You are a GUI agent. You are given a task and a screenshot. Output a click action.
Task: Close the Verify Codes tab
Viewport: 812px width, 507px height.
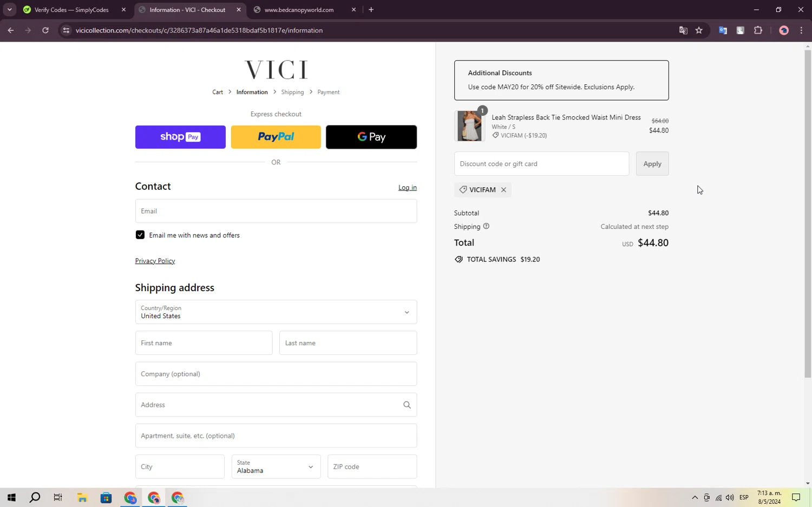[123, 10]
